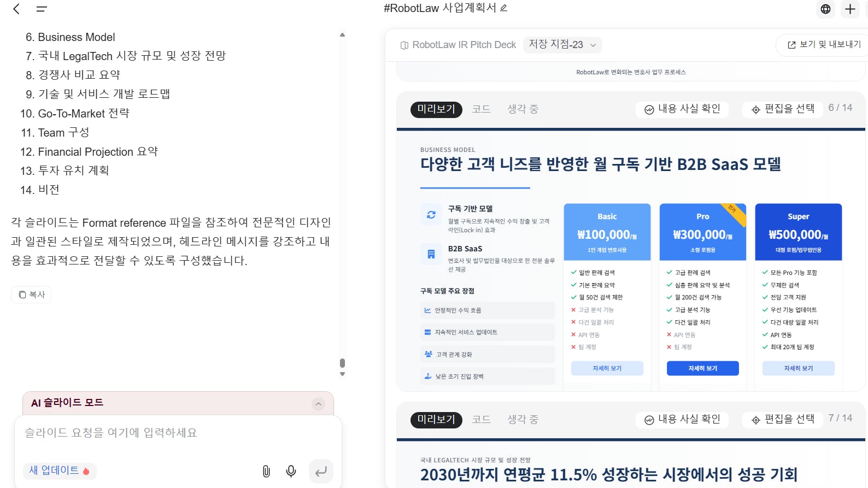Open the globe language icon

(x=825, y=9)
